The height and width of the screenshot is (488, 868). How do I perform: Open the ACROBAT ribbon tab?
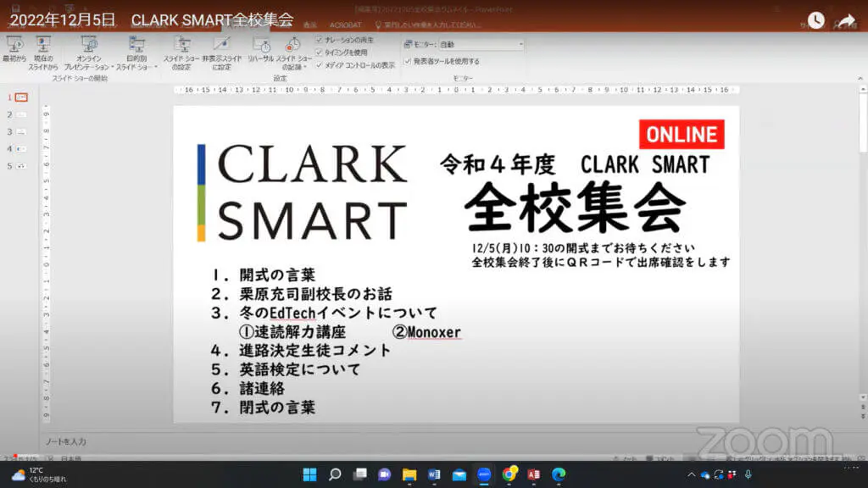tap(346, 25)
